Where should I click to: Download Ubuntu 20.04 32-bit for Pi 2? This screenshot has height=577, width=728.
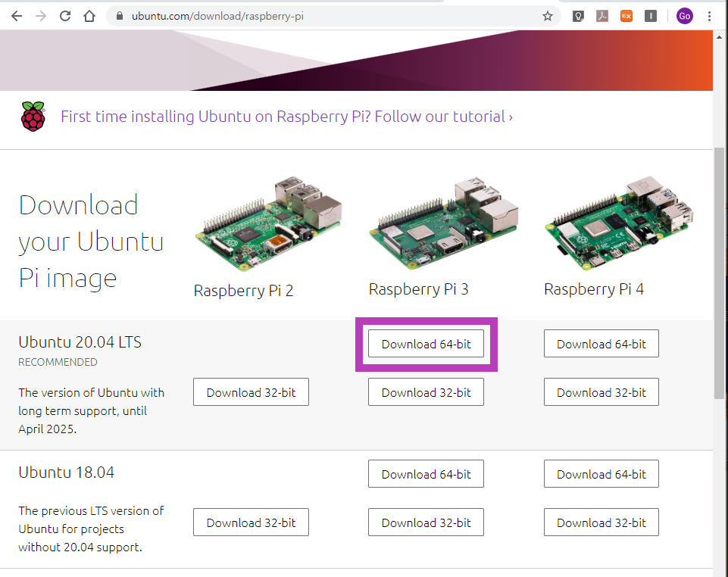point(251,392)
